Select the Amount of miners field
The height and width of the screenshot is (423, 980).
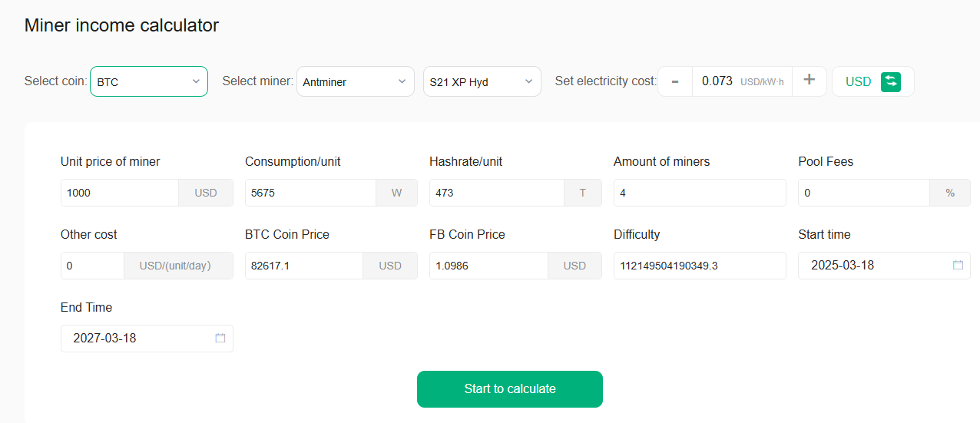pos(699,193)
